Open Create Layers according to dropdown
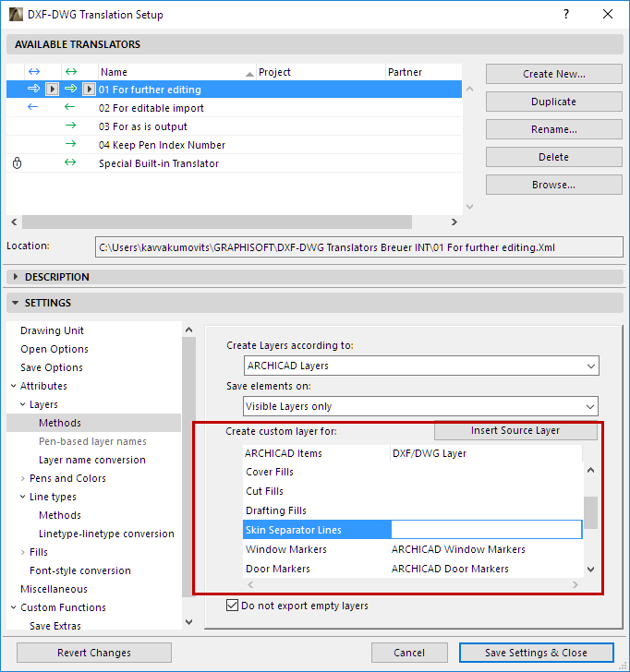 (x=421, y=366)
